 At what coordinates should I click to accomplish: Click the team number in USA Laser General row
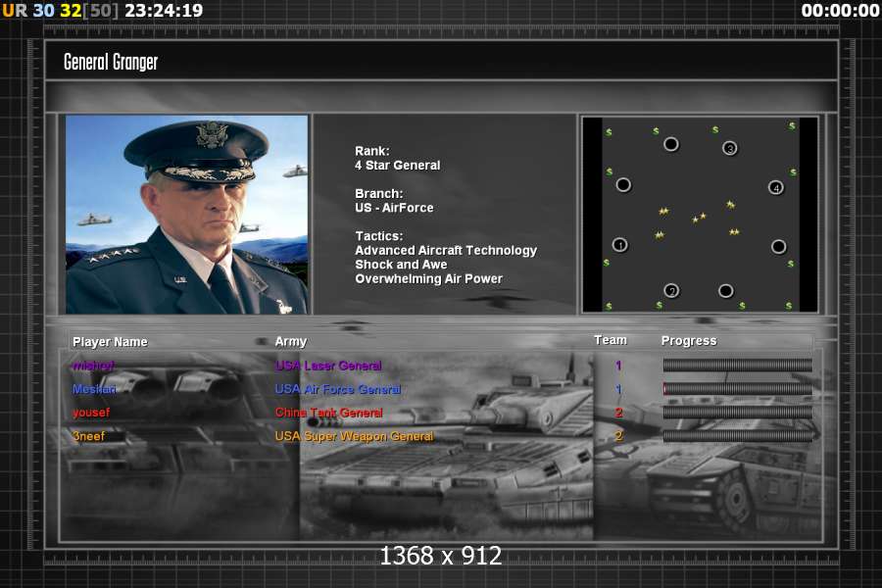pyautogui.click(x=618, y=366)
